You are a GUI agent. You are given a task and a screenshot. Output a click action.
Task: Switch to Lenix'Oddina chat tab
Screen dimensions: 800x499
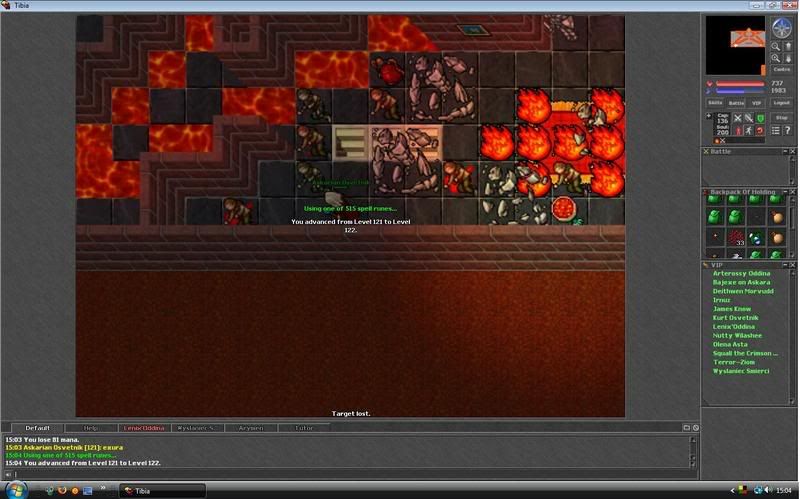coord(144,428)
